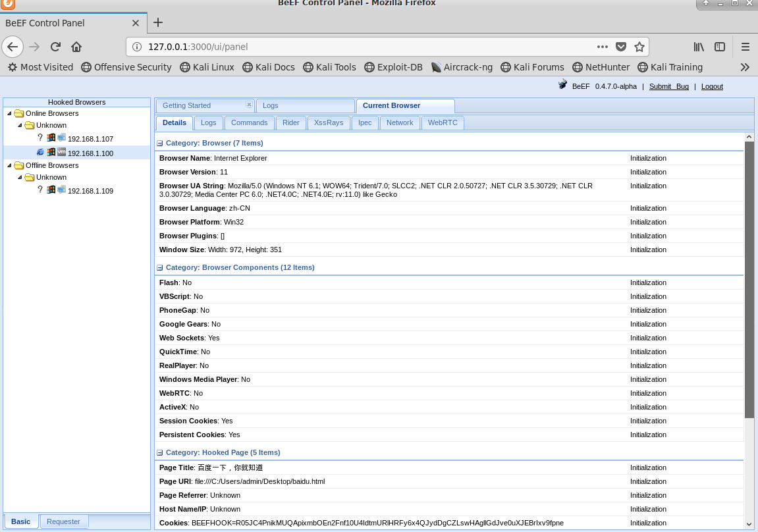
Task: Open Kali Training bookmark
Action: 670,67
